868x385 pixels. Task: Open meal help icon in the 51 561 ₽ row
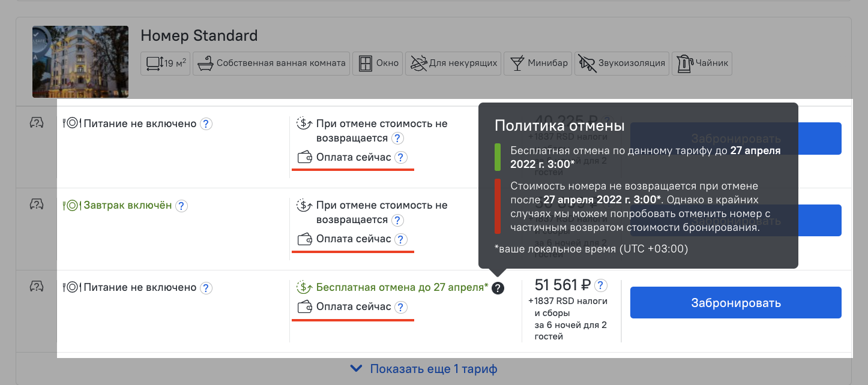[206, 288]
